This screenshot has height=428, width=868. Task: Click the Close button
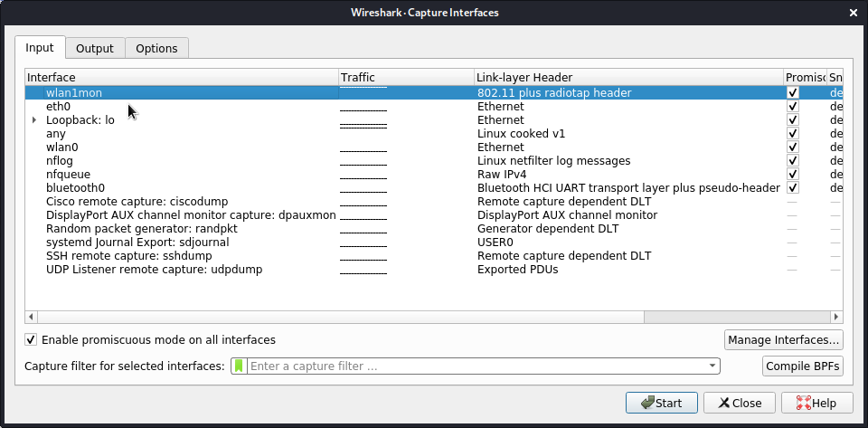point(739,403)
